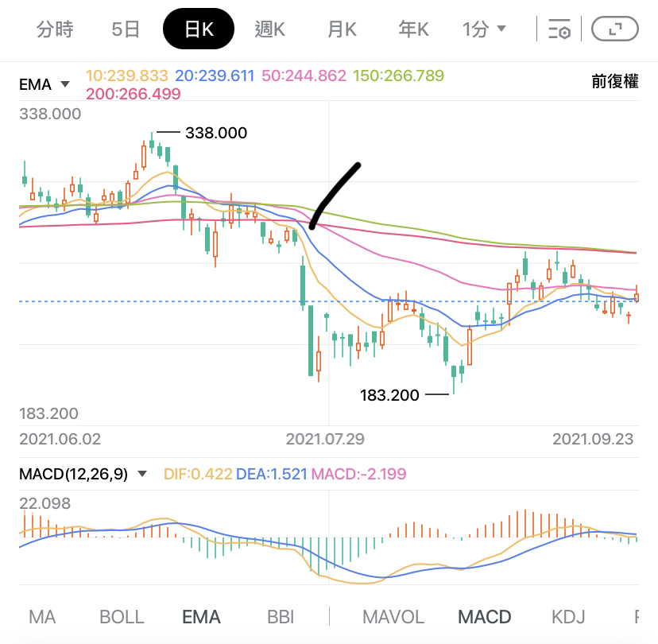
Task: Switch sub-chart to KDJ indicator
Action: (x=568, y=616)
